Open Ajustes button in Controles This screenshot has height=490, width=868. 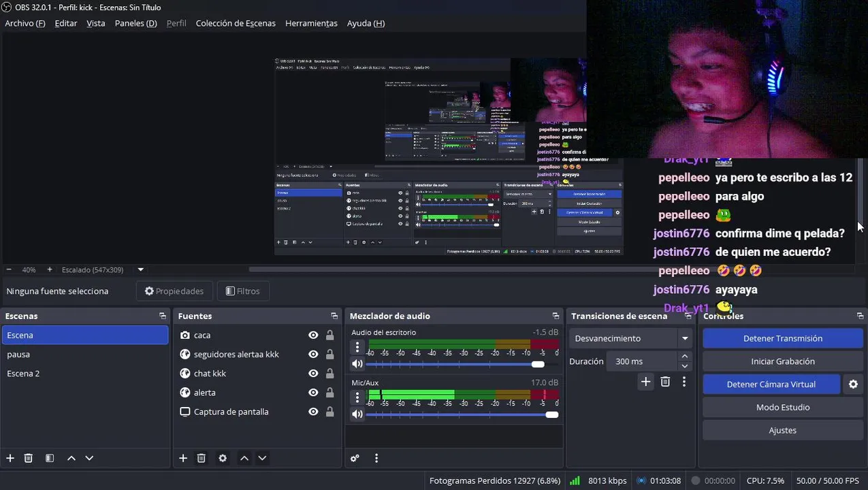[x=783, y=430]
